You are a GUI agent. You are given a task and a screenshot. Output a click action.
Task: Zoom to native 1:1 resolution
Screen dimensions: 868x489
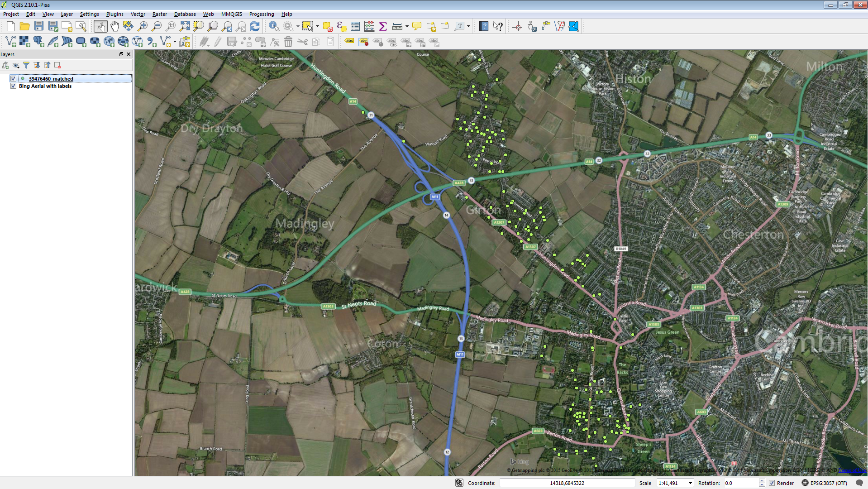click(171, 26)
